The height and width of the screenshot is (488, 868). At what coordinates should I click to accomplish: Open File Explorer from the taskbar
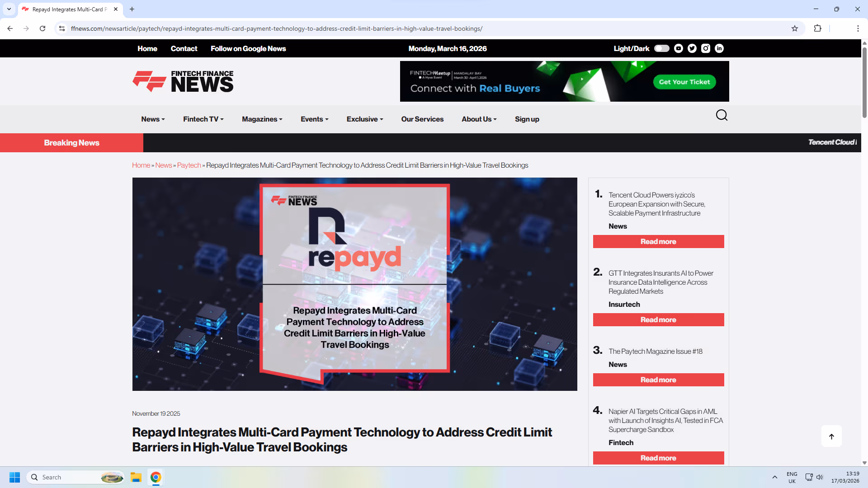coord(136,477)
